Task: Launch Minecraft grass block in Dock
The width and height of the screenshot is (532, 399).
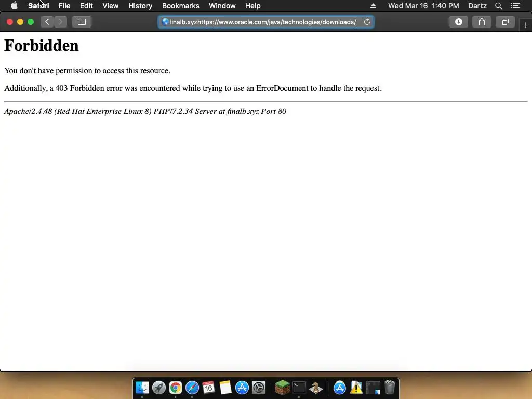Action: (x=282, y=388)
